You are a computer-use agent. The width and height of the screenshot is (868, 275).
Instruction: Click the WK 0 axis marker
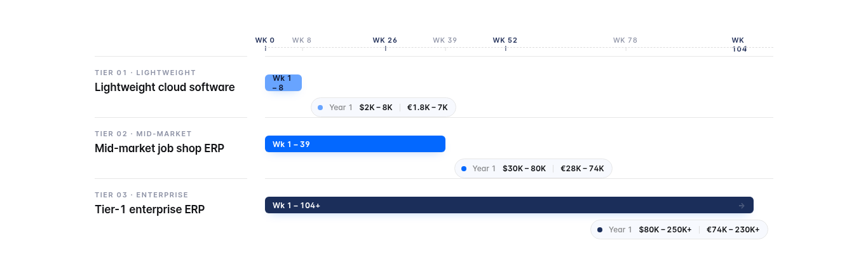click(265, 40)
